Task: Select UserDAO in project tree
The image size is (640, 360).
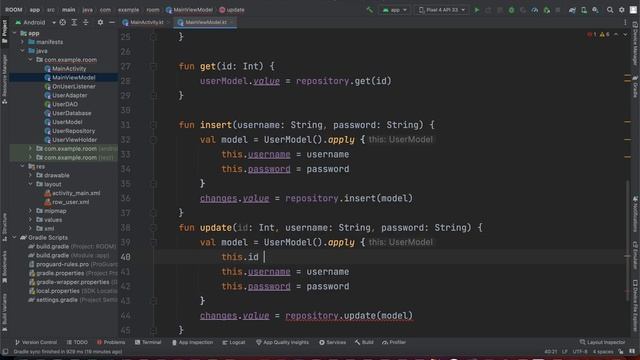Action: [x=65, y=104]
